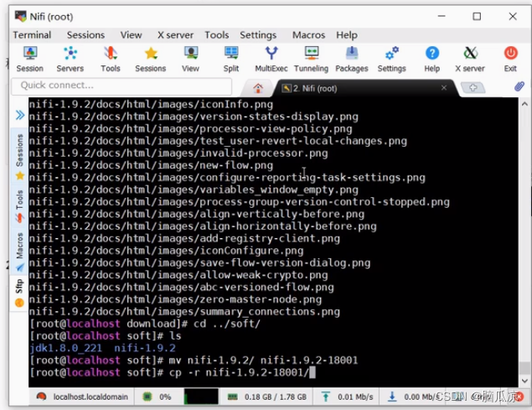The image size is (532, 410).
Task: Click the new-flow.png output line
Action: pyautogui.click(x=151, y=165)
